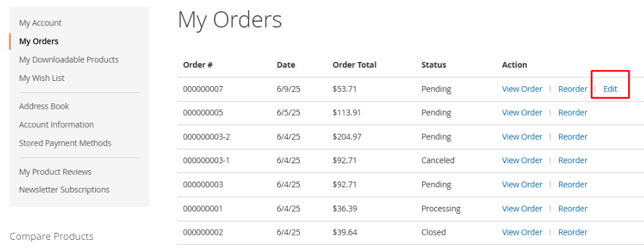This screenshot has width=644, height=248.
Task: Open Newsletter Subscriptions
Action: point(64,190)
